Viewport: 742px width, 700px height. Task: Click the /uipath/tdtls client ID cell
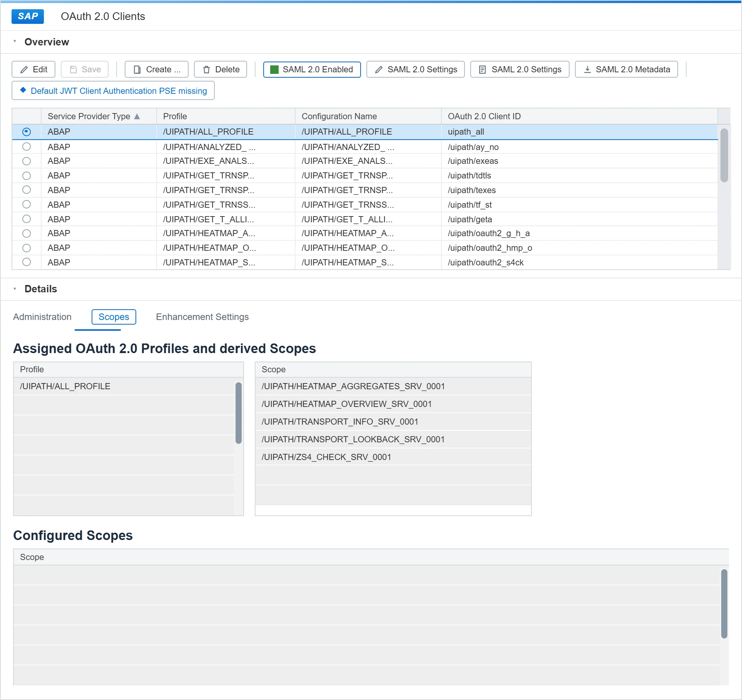point(580,175)
